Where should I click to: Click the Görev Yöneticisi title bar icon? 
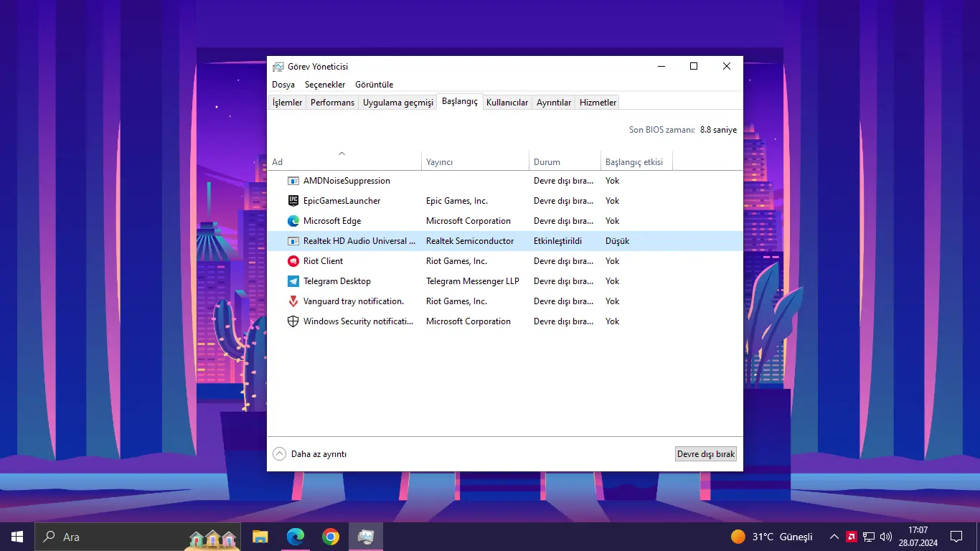(278, 67)
